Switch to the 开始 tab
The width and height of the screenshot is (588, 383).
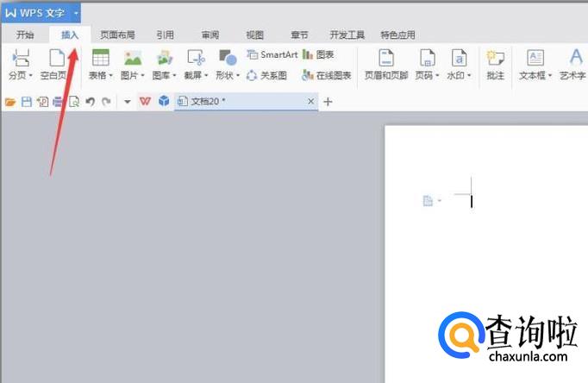coord(25,35)
